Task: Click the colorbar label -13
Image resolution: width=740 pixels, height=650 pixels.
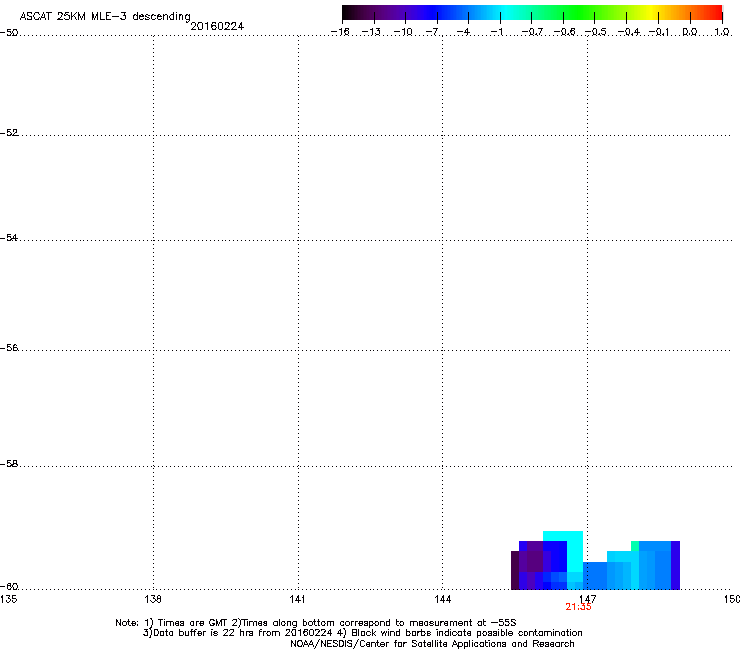Action: [x=371, y=32]
